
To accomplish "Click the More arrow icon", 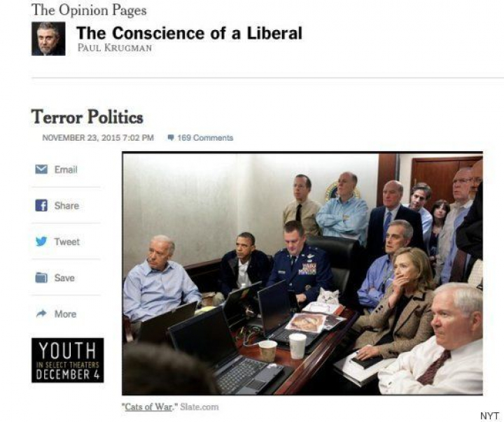I will (41, 314).
